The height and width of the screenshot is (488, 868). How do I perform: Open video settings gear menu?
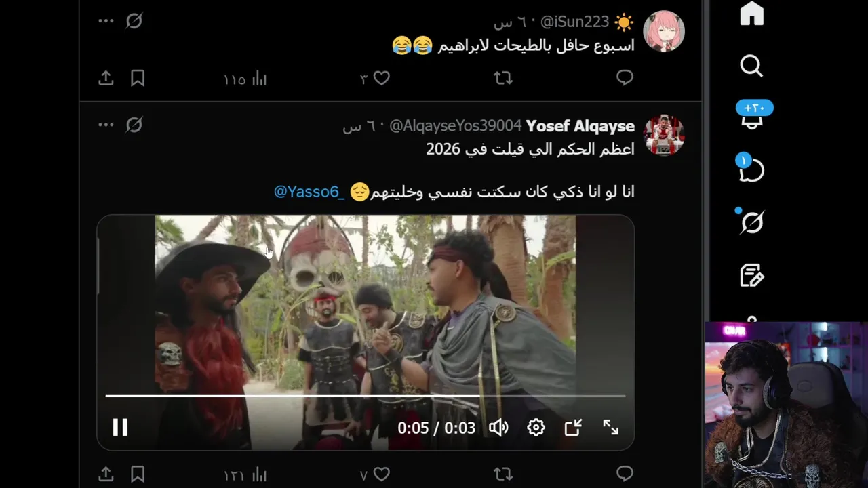tap(536, 427)
